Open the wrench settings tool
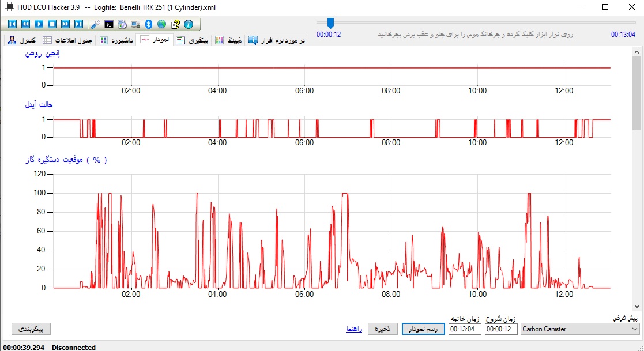The width and height of the screenshot is (644, 351). tap(95, 24)
